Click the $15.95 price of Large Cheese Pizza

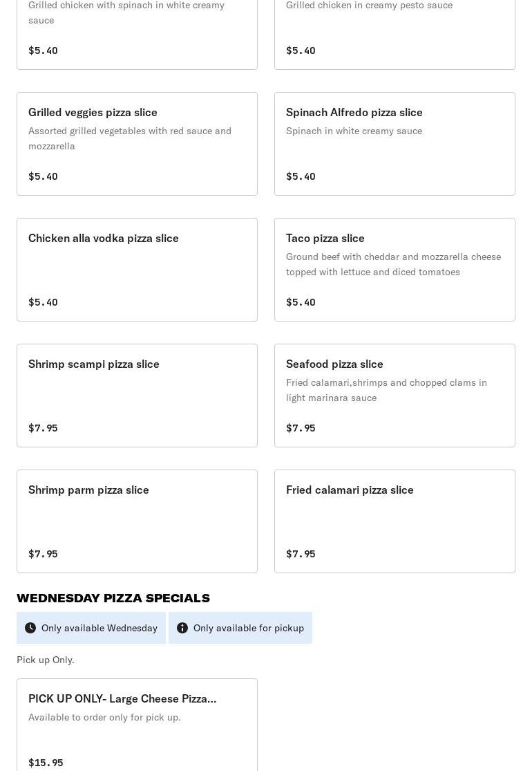tap(46, 763)
